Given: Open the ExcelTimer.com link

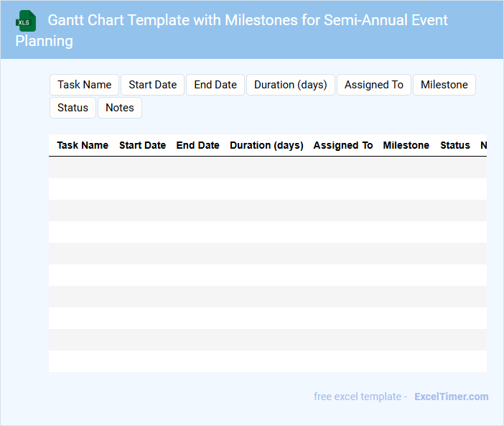Looking at the screenshot, I should tap(451, 397).
